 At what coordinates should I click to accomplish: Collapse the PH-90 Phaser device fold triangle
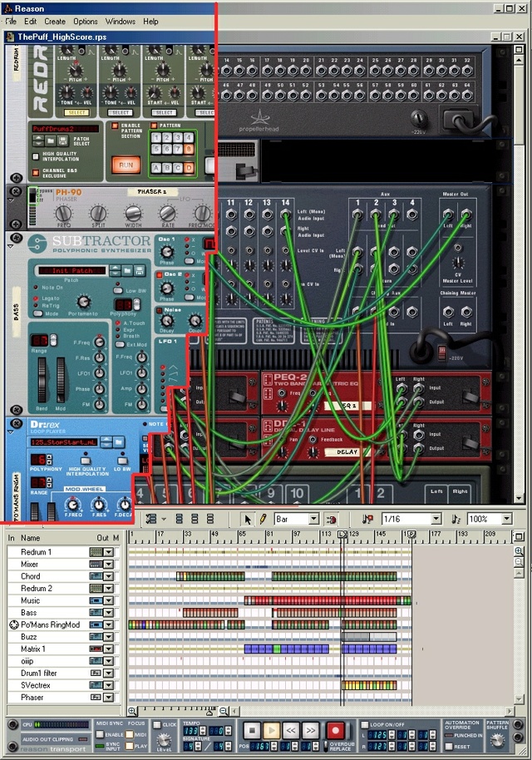coord(11,200)
